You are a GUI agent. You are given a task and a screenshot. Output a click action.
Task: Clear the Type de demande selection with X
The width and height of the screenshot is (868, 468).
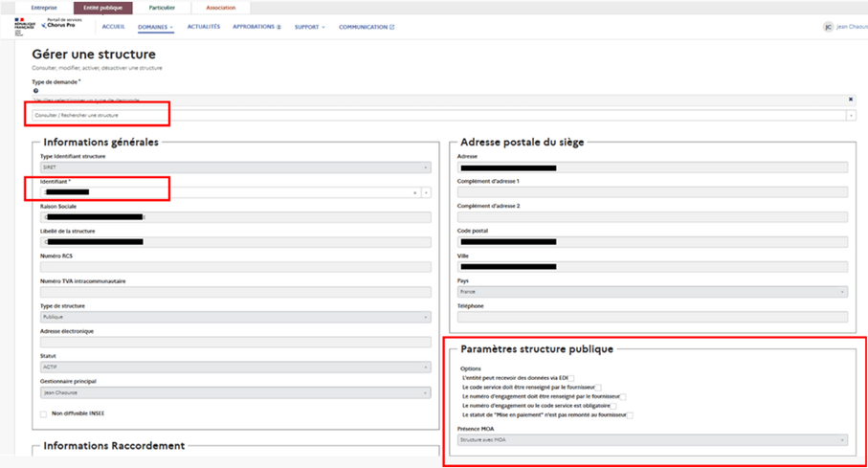851,100
